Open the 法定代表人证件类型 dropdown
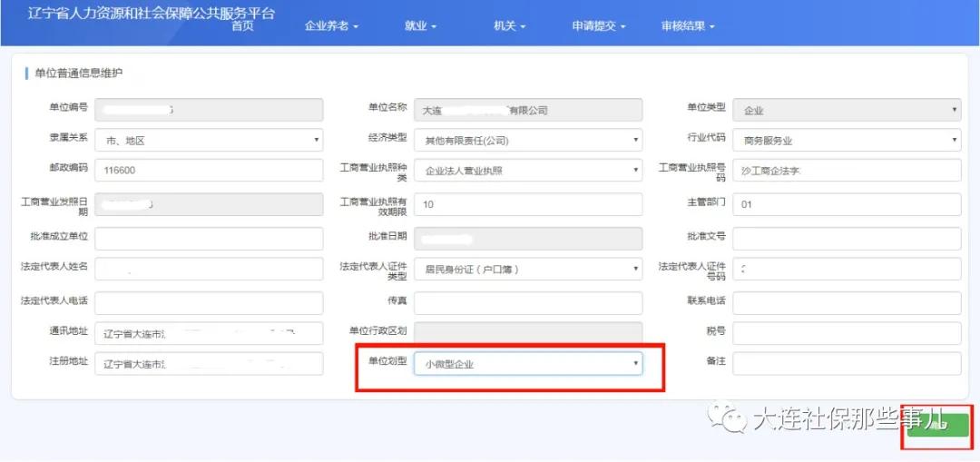Screen dimensions: 980x462 click(x=528, y=269)
